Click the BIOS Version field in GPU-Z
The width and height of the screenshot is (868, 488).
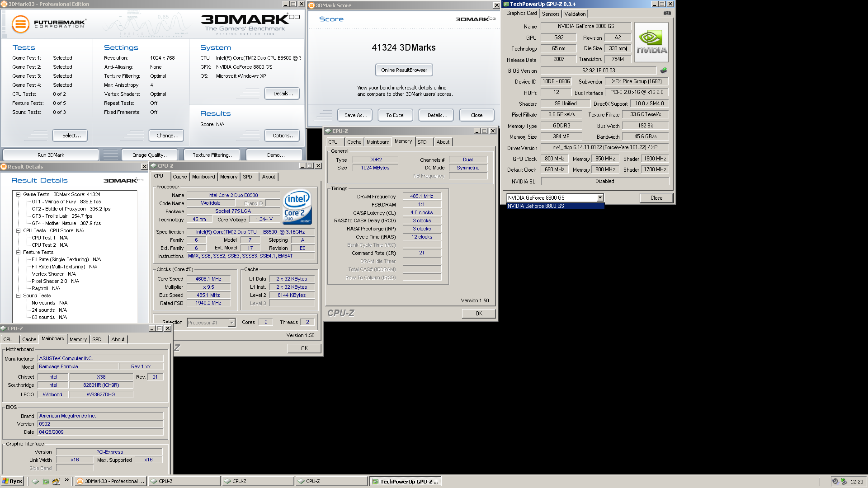click(599, 70)
